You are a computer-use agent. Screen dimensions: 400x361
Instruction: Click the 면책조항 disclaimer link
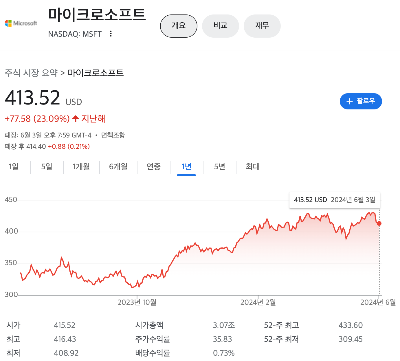113,135
